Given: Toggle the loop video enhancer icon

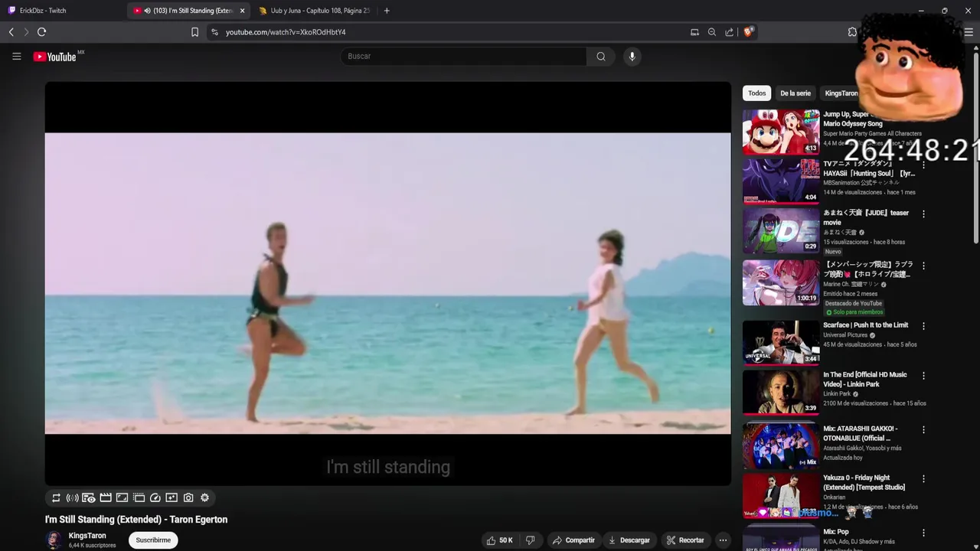Looking at the screenshot, I should pyautogui.click(x=56, y=497).
